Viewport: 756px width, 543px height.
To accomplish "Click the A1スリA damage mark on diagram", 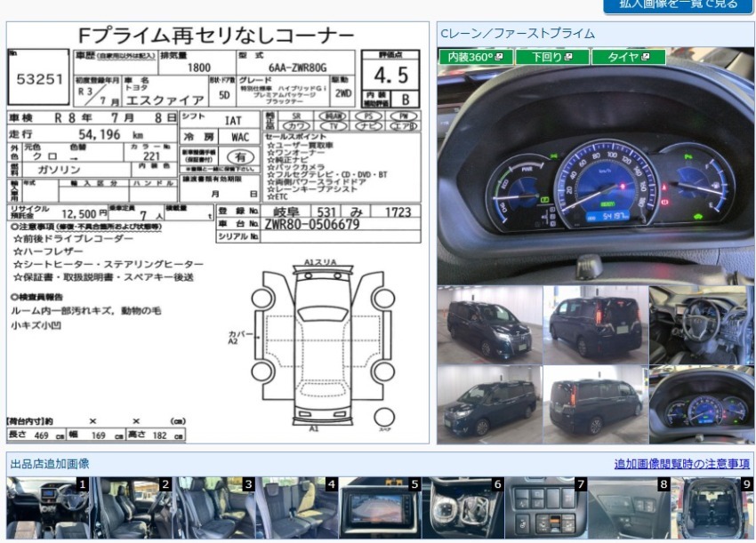I will pyautogui.click(x=320, y=262).
